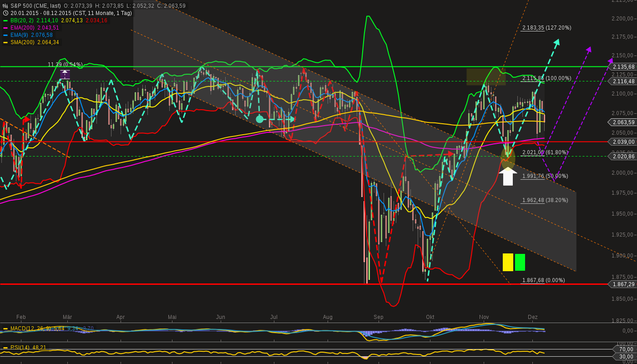
Task: Select the EMA(9) indicator label
Action: [x=19, y=35]
